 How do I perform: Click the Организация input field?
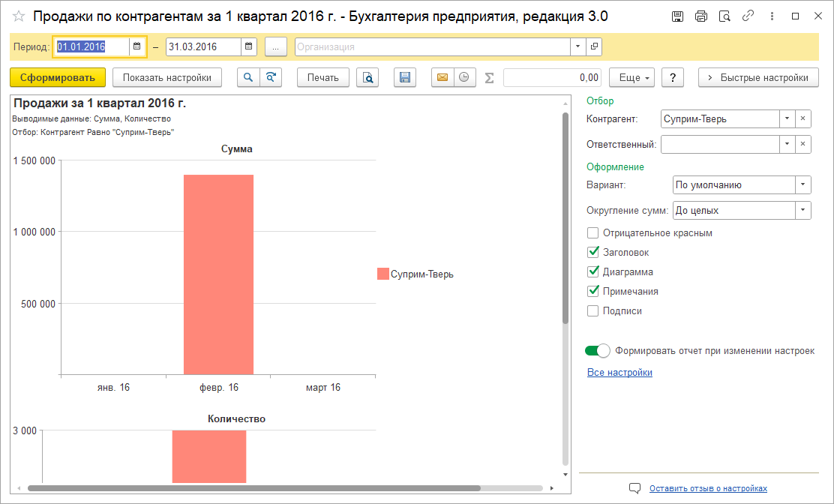point(433,46)
